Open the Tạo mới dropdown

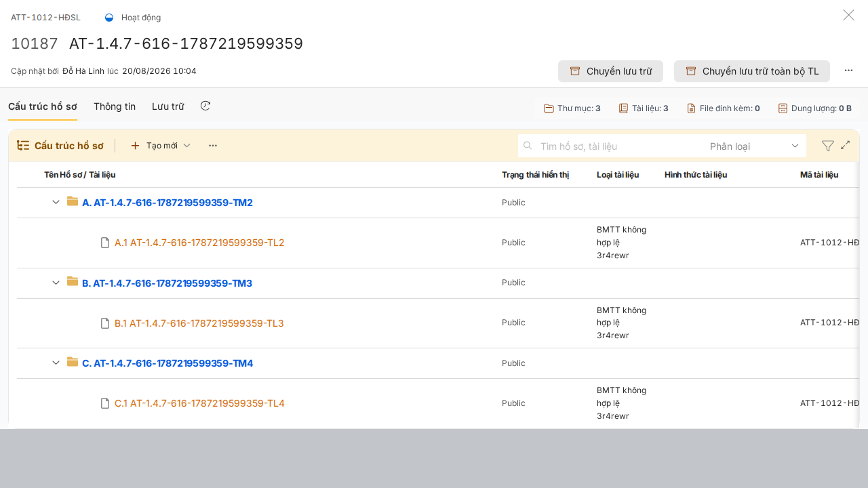point(161,146)
